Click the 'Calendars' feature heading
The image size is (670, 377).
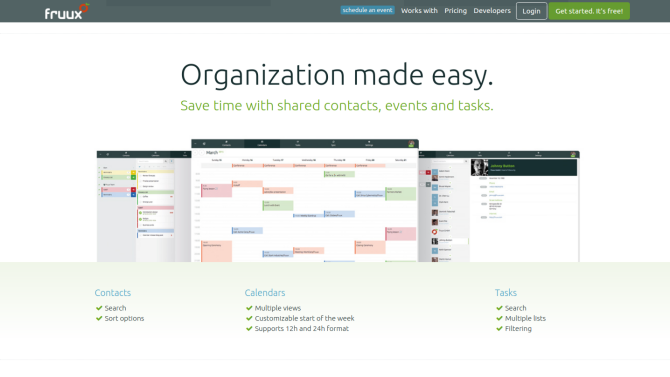[x=264, y=293]
